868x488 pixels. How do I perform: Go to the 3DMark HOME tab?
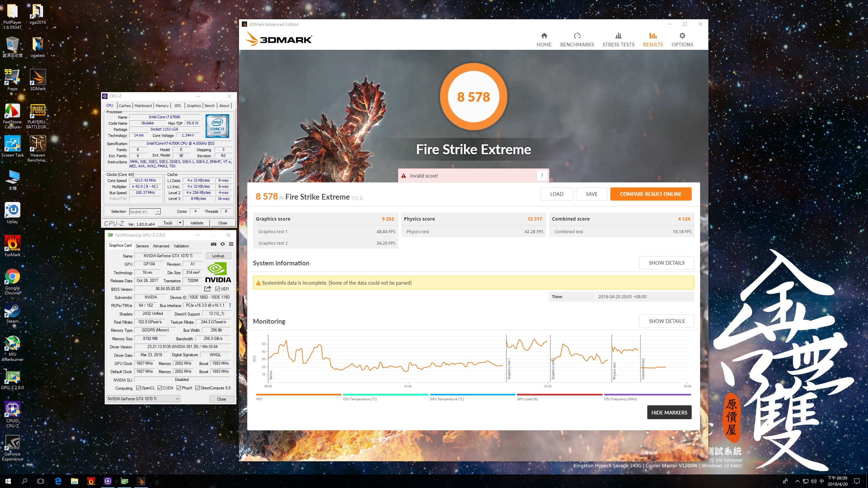coord(544,40)
